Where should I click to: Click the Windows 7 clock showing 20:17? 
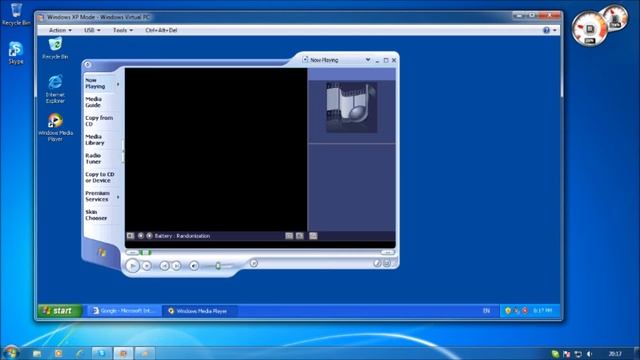tap(615, 354)
